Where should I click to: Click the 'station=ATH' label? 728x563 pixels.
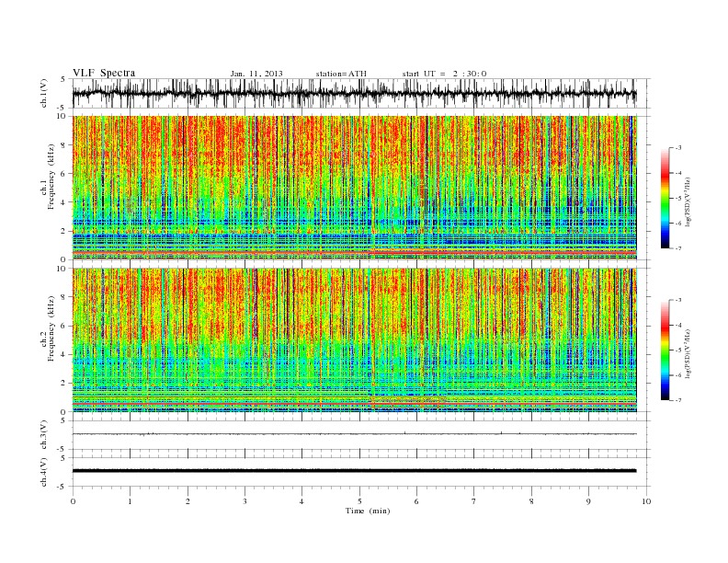point(341,74)
